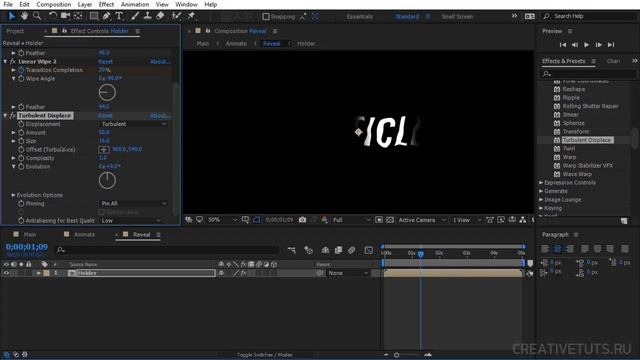Open the composition mini-flowchart icon
Screen dimensions: 640x360
click(291, 250)
